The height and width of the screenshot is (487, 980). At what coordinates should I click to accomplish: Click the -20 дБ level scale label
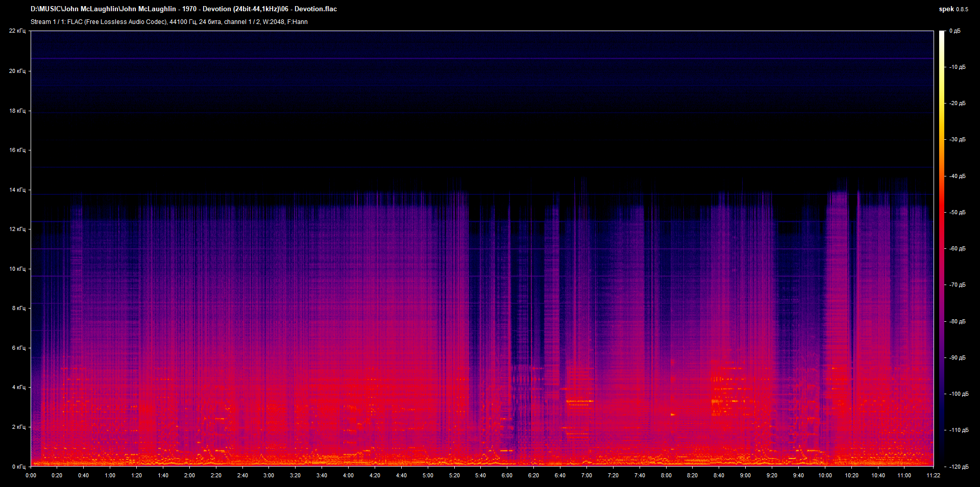point(957,103)
